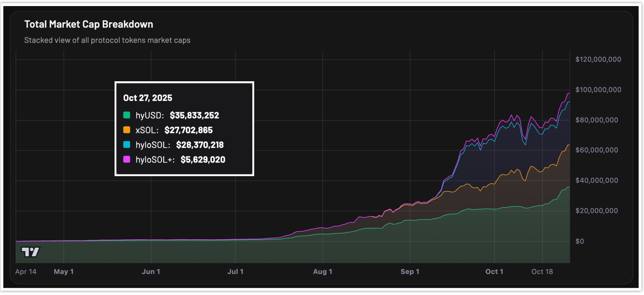
Task: Click the xSOL value $27,702,865
Action: [188, 130]
